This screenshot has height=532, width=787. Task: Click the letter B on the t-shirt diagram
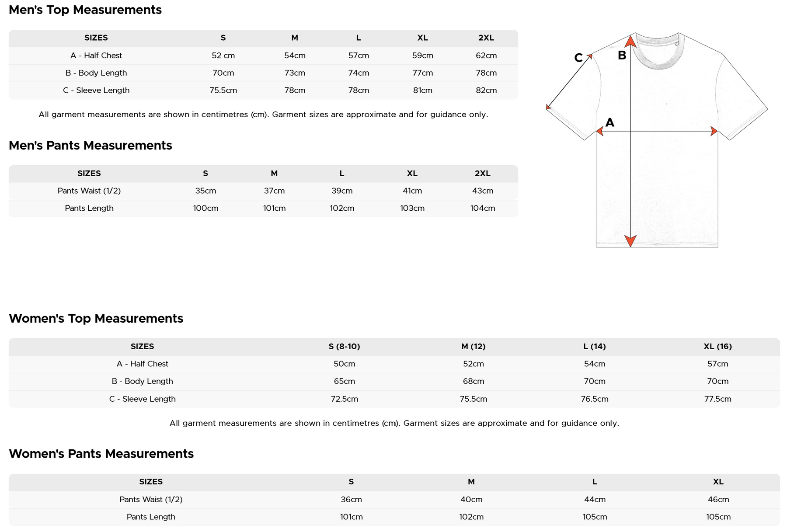(622, 56)
